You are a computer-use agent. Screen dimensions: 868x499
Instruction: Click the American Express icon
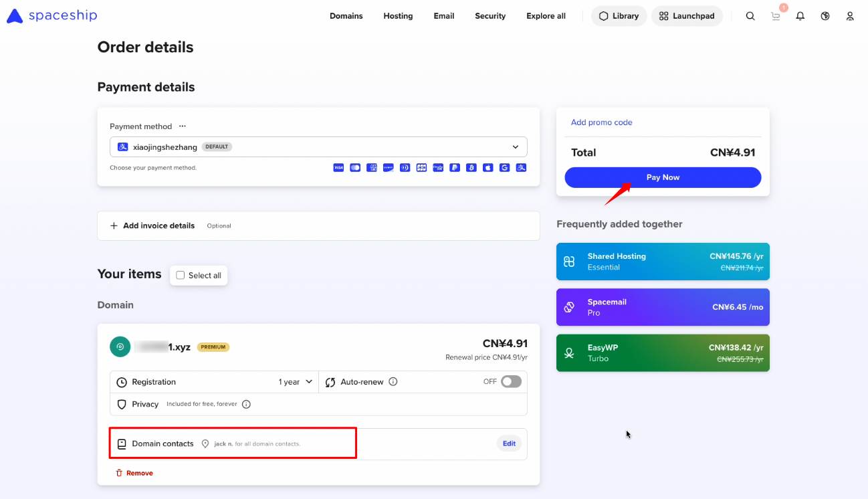click(x=372, y=167)
